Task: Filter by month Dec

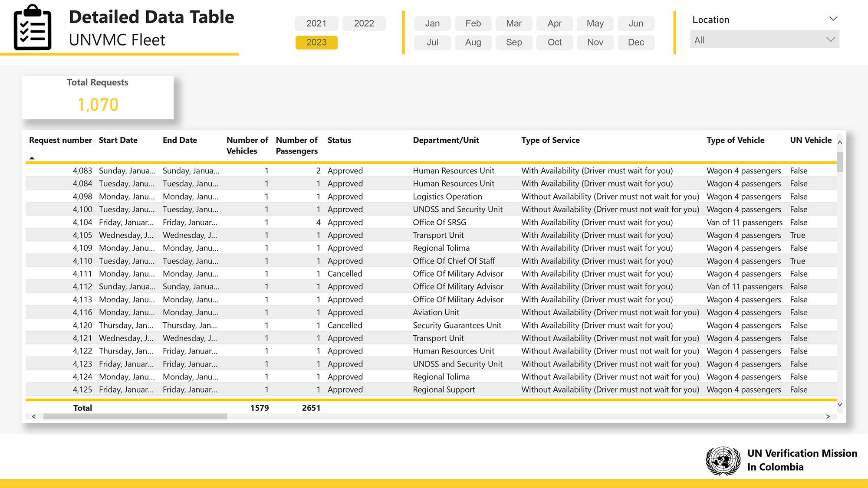Action: (636, 43)
